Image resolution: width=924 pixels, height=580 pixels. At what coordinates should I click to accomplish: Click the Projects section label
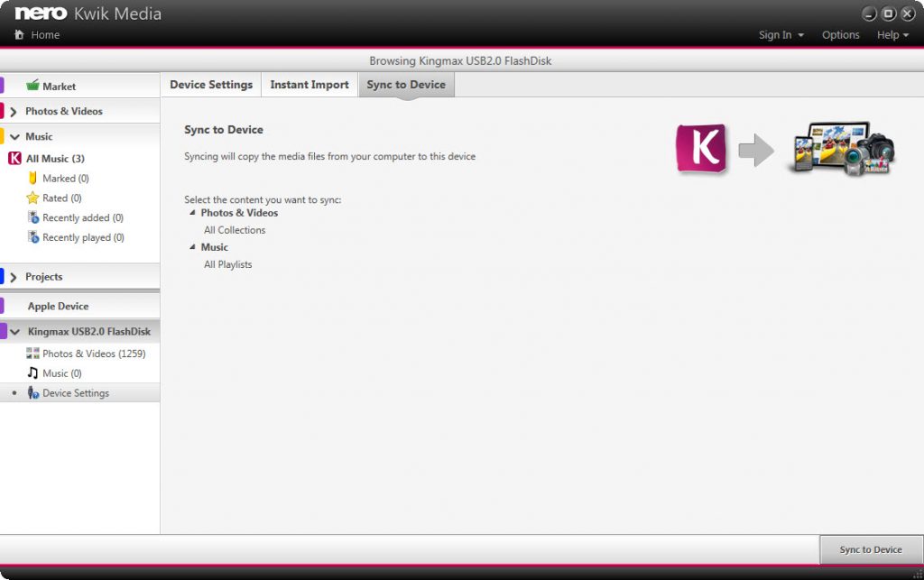[43, 277]
